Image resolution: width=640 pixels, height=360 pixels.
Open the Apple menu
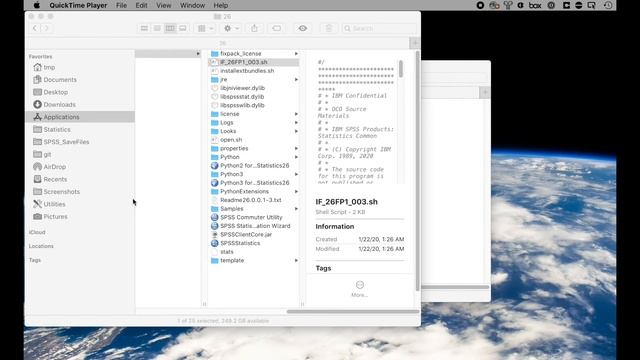tap(37, 5)
